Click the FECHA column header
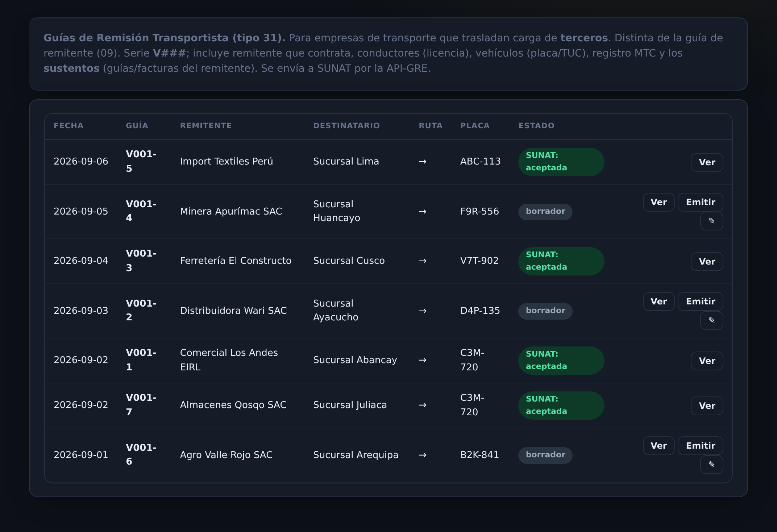 click(x=68, y=126)
